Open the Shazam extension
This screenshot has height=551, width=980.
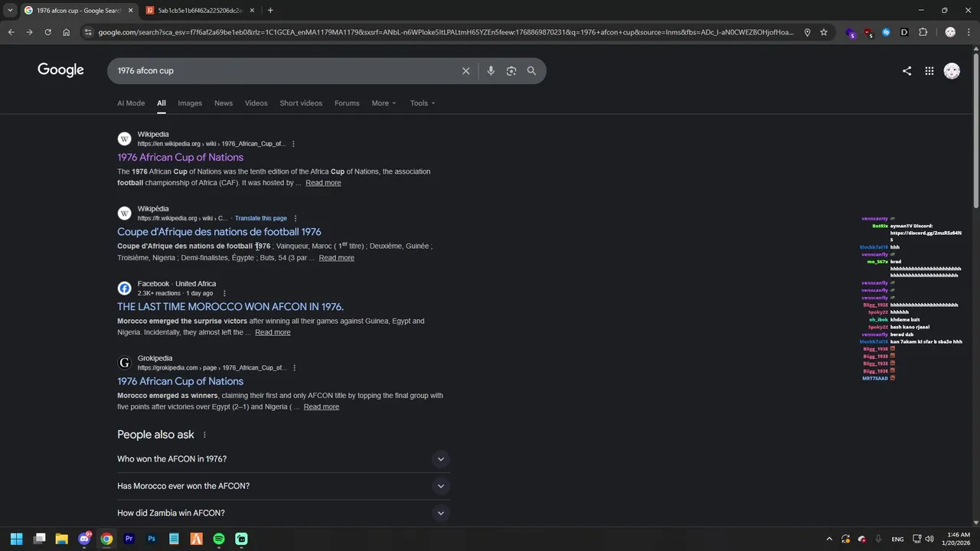[x=886, y=32]
